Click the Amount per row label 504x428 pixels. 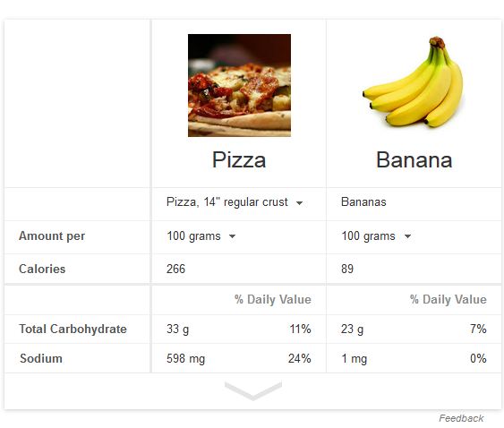[x=52, y=236]
